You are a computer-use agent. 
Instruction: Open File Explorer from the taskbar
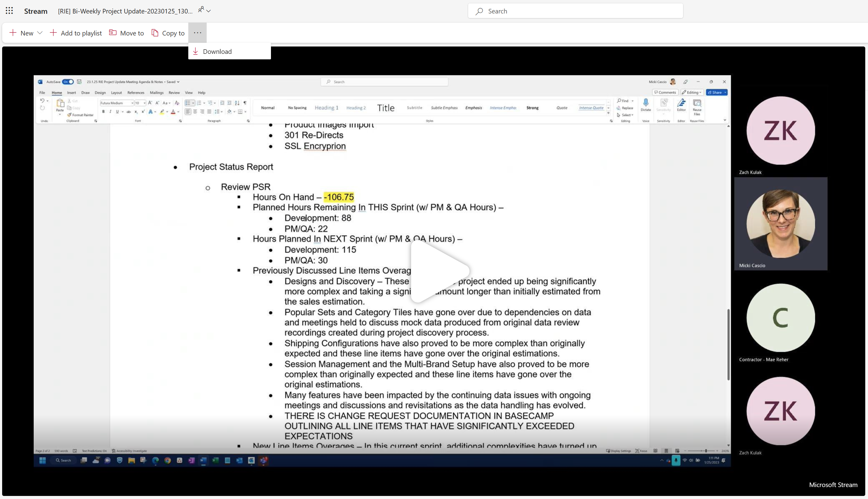pyautogui.click(x=131, y=460)
